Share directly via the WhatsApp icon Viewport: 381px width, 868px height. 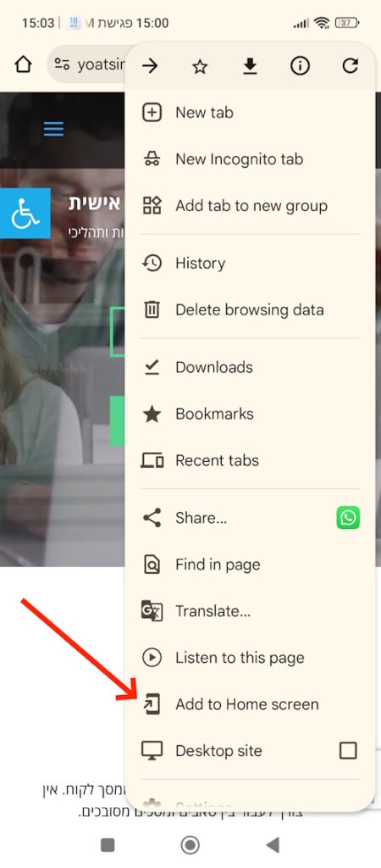point(348,518)
